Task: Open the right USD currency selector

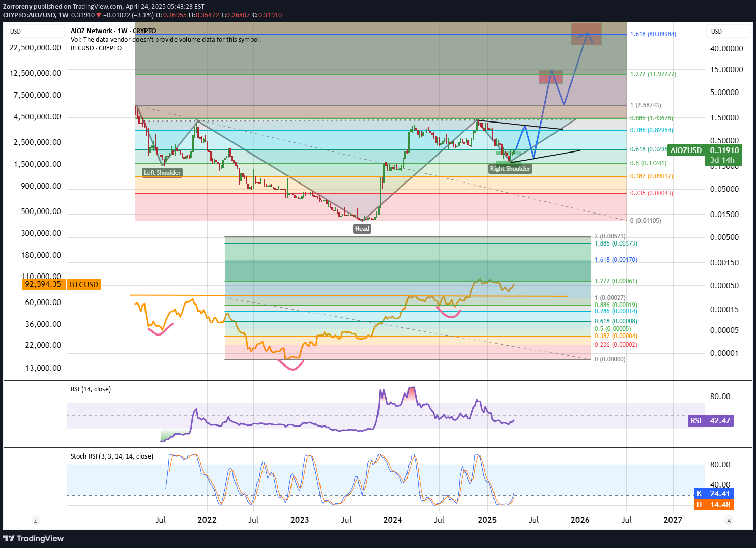Action: click(x=728, y=31)
